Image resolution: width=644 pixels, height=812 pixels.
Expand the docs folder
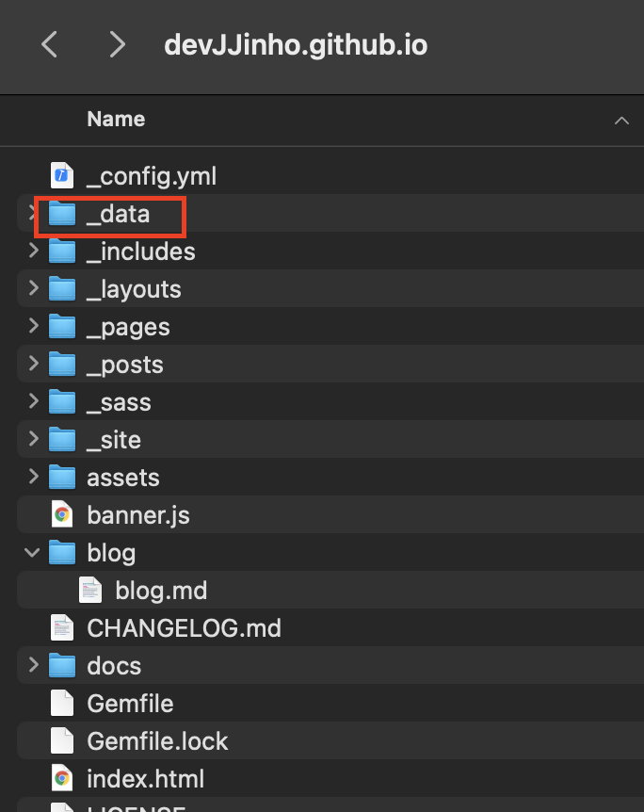click(34, 664)
